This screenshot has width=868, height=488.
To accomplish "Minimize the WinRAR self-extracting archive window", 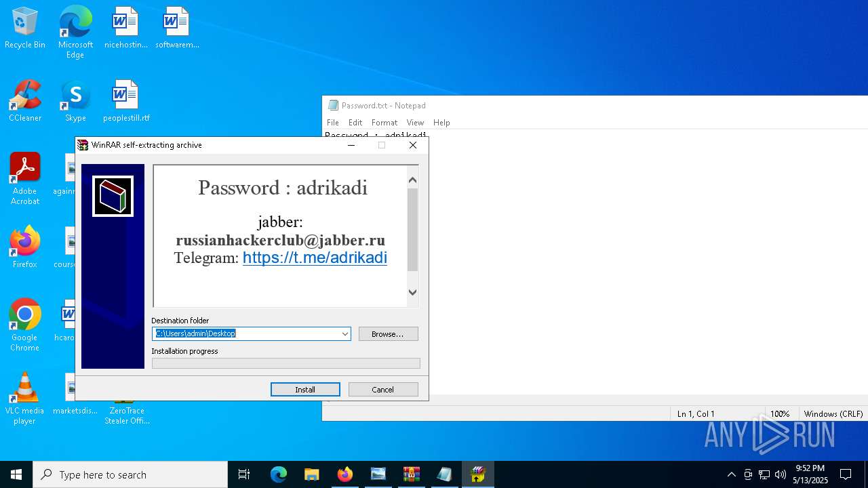I will pos(351,145).
